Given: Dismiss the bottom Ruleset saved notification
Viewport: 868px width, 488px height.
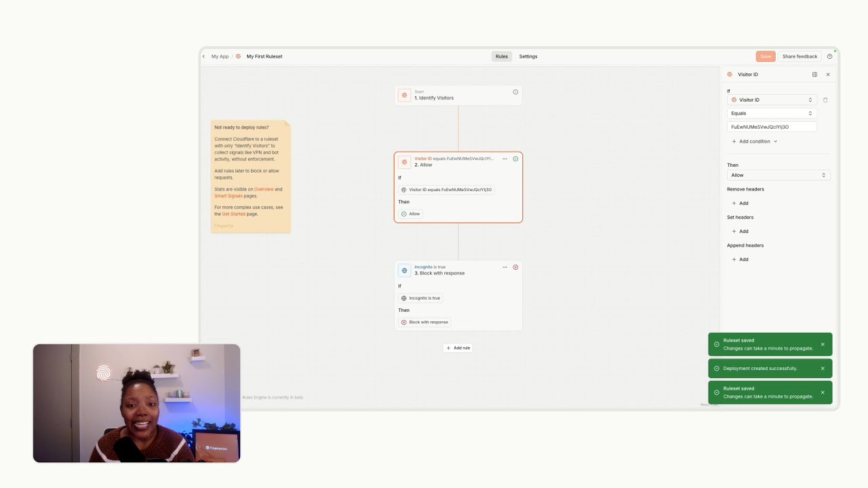Looking at the screenshot, I should tap(823, 392).
